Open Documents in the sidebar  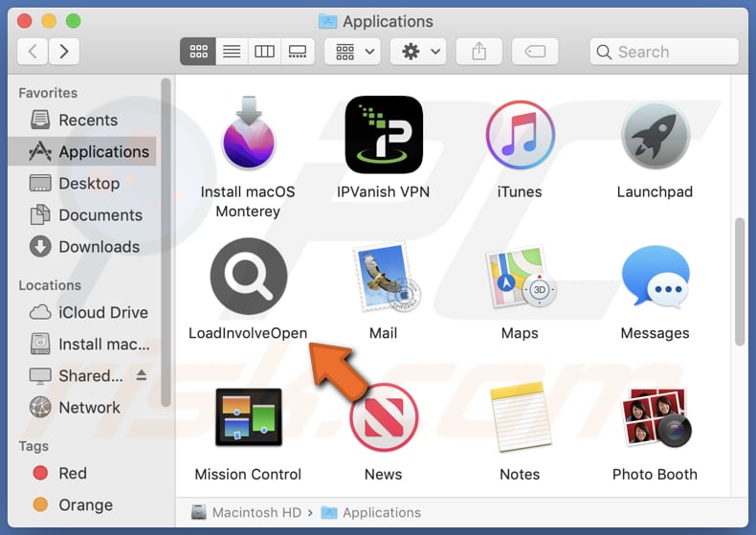pos(82,215)
